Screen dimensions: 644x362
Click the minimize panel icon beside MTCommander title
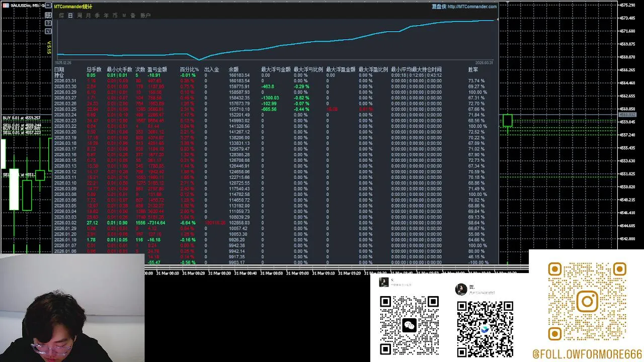pos(48,6)
